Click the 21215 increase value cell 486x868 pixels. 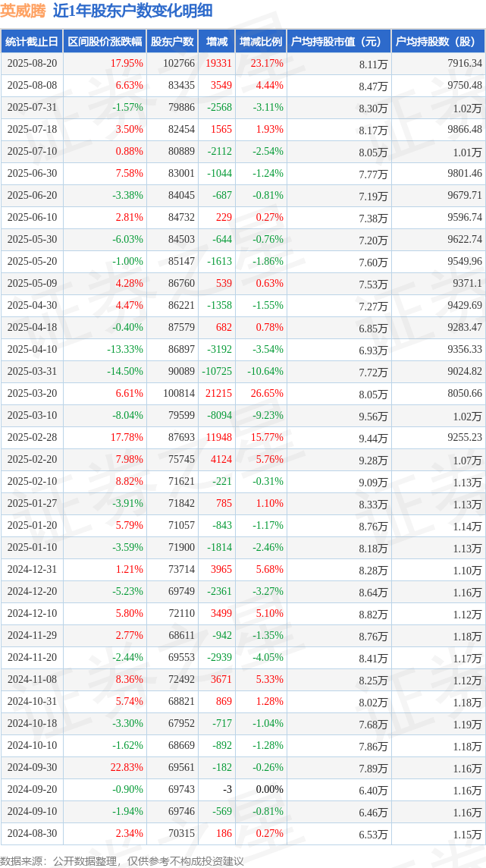[x=218, y=394]
